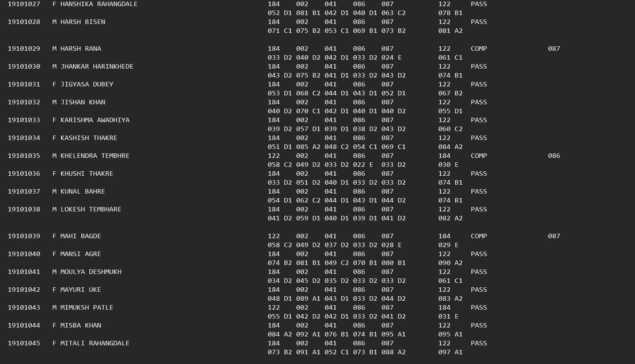Select roll number 19101041
The height and width of the screenshot is (364, 635).
pos(24,272)
